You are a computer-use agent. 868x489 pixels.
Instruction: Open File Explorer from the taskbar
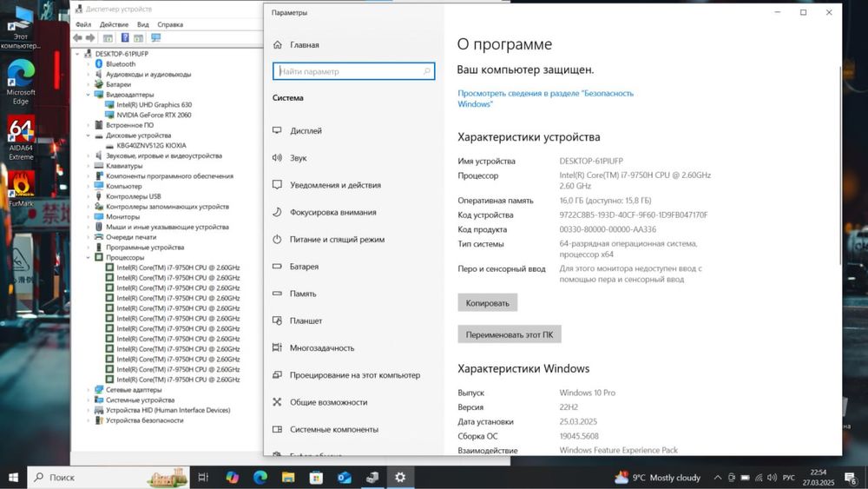288,478
